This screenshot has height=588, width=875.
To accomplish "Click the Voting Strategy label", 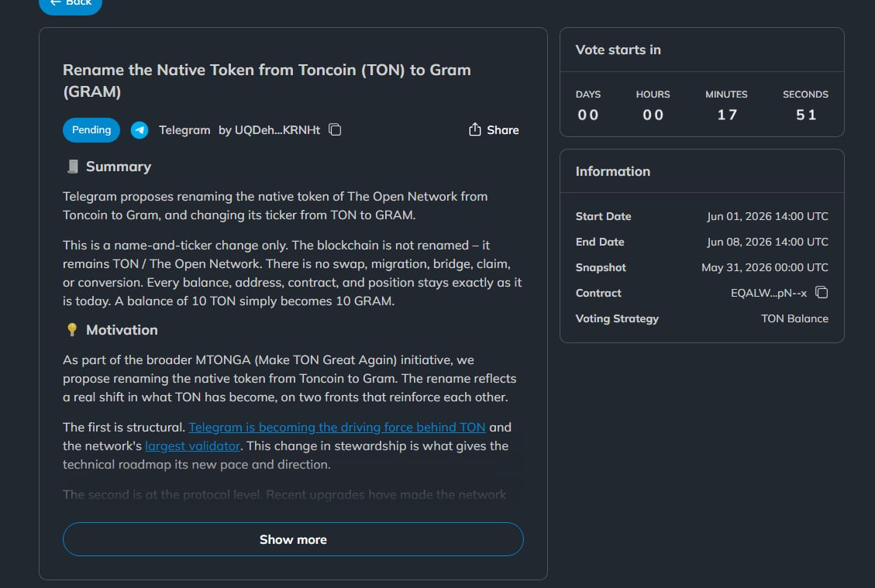I will tap(617, 318).
